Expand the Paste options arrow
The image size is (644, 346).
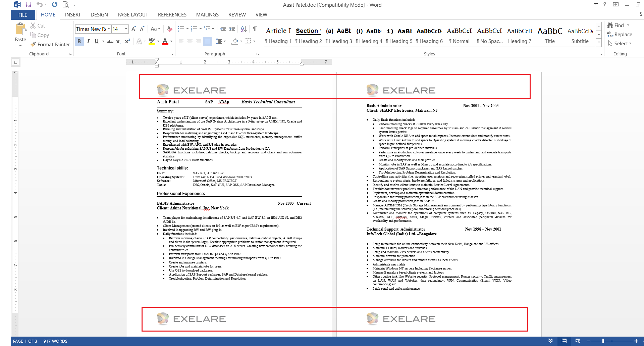[20, 46]
